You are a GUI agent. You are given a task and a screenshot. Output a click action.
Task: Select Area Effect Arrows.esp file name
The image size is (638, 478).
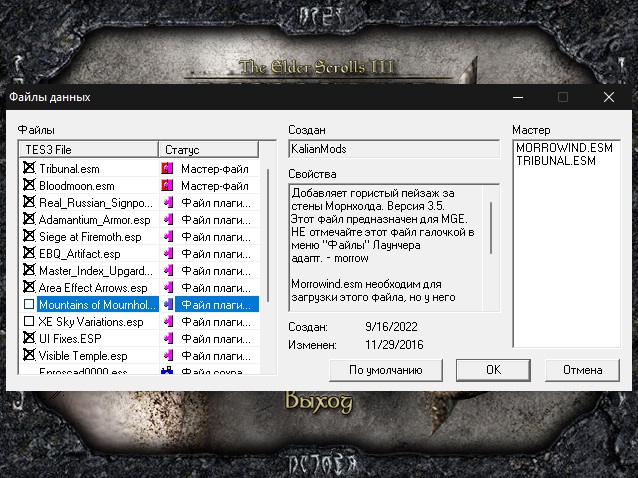(93, 288)
